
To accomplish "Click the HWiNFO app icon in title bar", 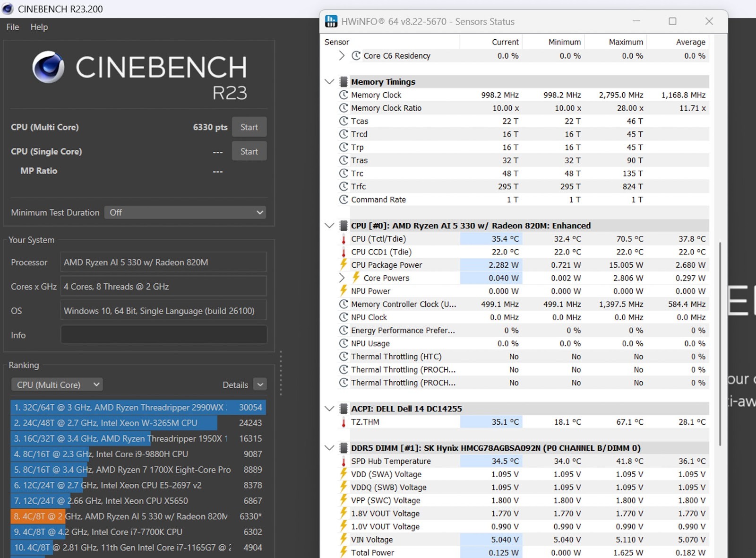I will [x=331, y=21].
